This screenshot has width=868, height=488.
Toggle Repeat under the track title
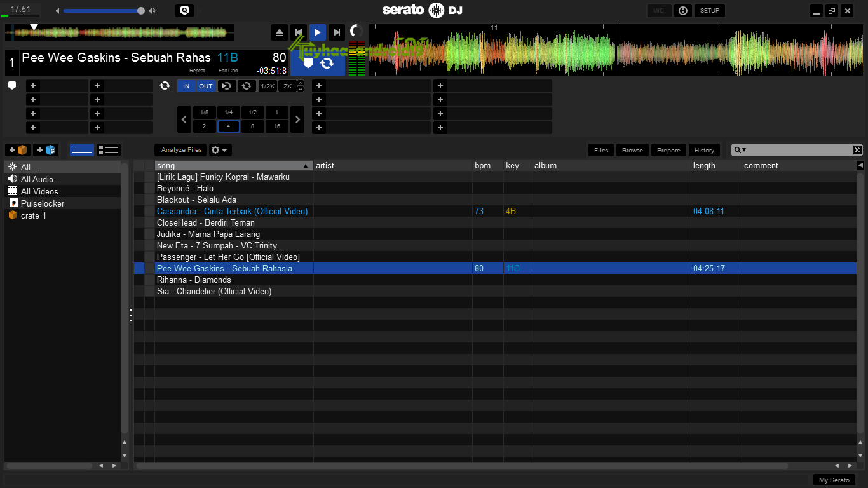pos(197,71)
